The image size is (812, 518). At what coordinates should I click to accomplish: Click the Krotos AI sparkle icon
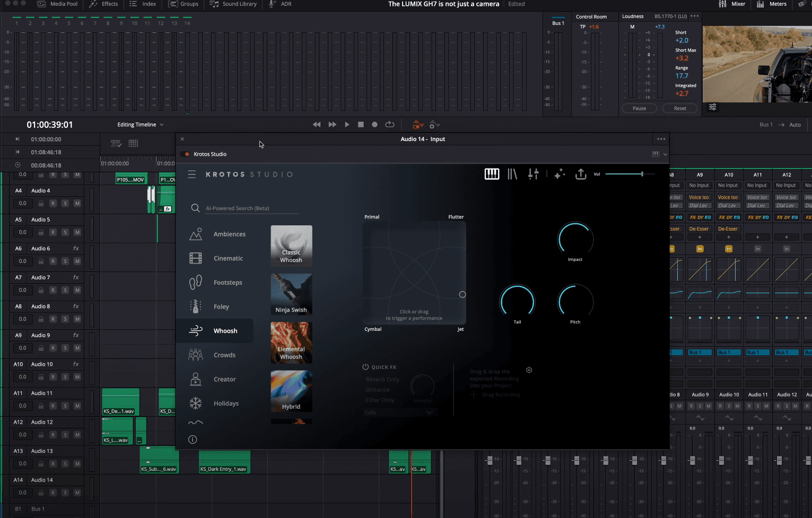560,174
